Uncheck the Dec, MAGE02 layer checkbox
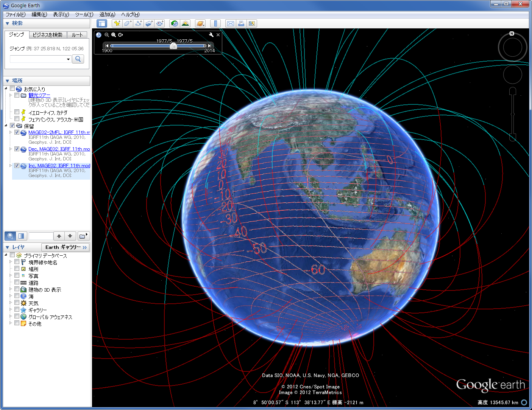 point(17,149)
